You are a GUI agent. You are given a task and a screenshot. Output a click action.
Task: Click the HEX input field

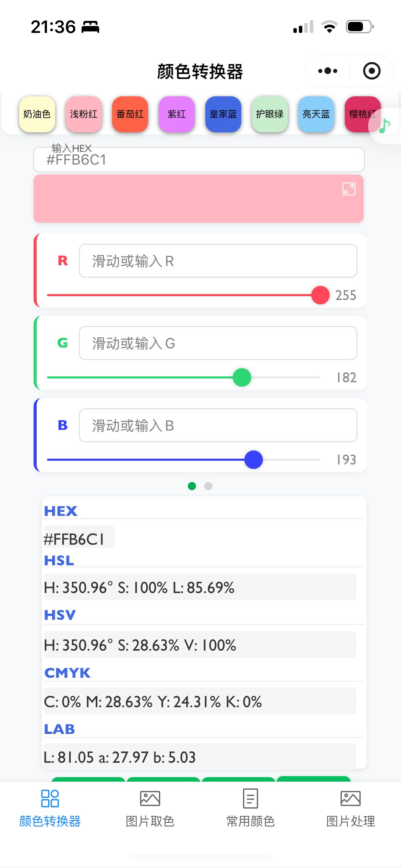199,160
